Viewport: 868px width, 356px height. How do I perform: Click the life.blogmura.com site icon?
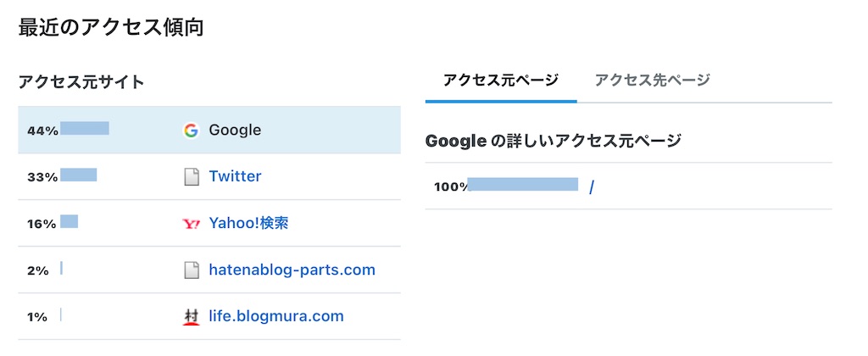pyautogui.click(x=192, y=317)
